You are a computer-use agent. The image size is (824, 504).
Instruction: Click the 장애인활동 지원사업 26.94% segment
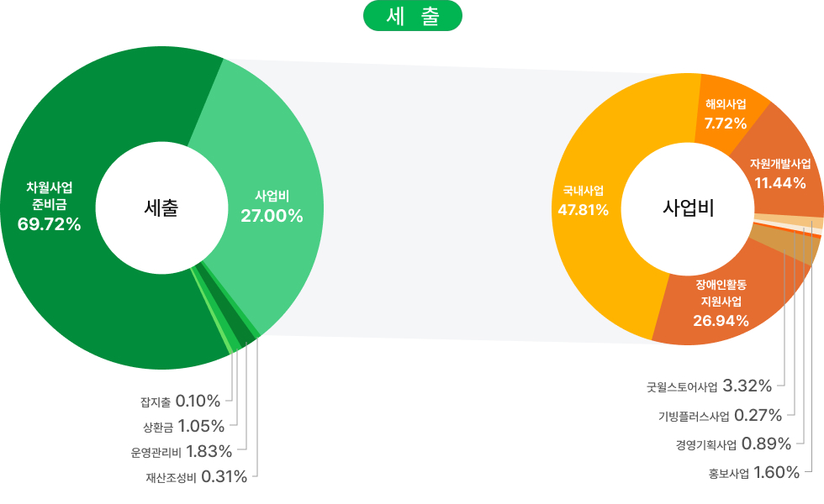[721, 302]
